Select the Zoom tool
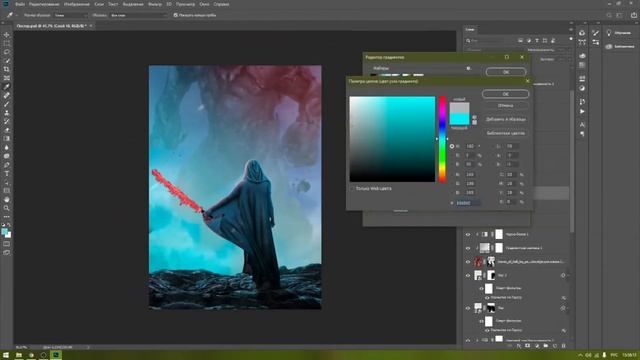 coord(7,208)
